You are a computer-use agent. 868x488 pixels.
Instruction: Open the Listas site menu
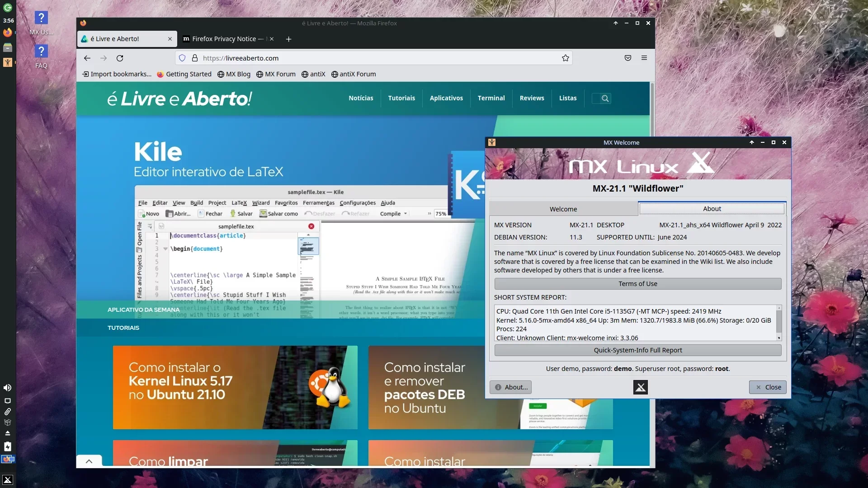point(568,98)
